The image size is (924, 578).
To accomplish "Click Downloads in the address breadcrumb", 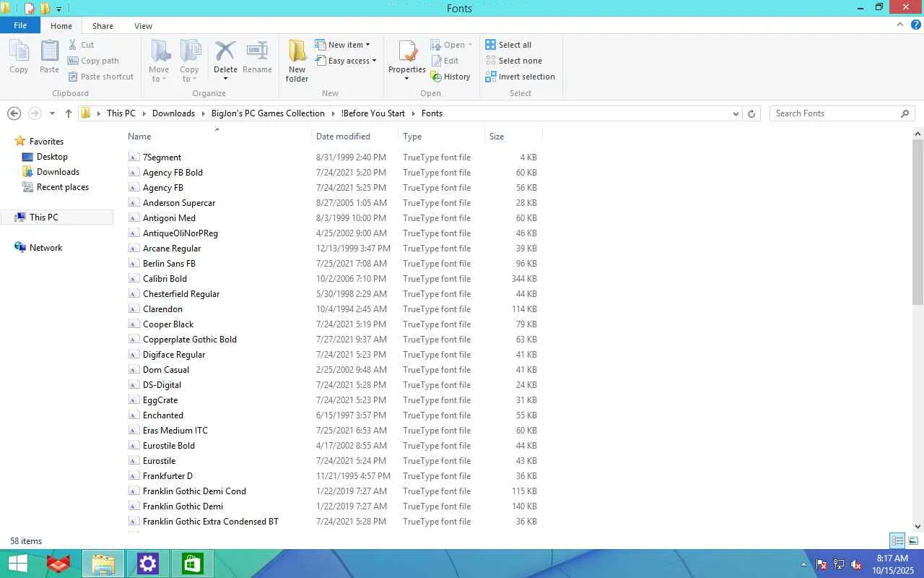I will [x=173, y=113].
